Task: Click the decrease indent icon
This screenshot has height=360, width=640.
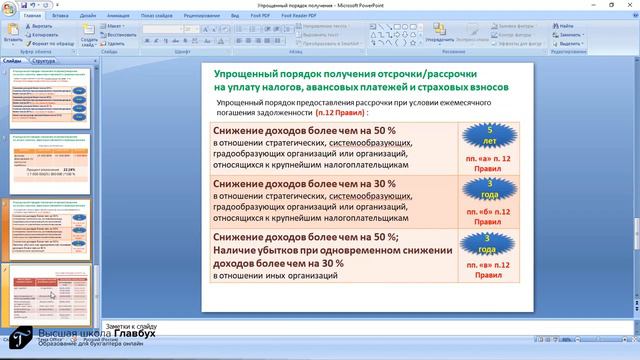Action: click(x=267, y=29)
